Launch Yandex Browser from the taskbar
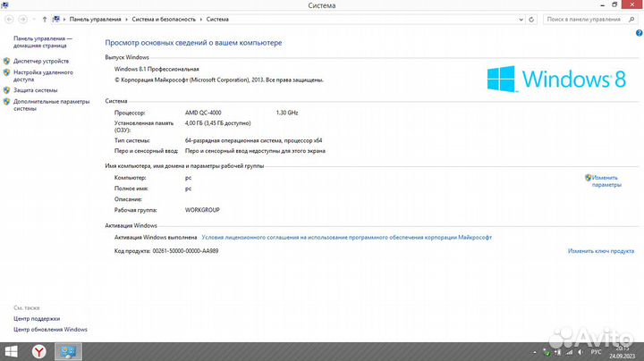The height and width of the screenshot is (361, 644). click(x=39, y=351)
